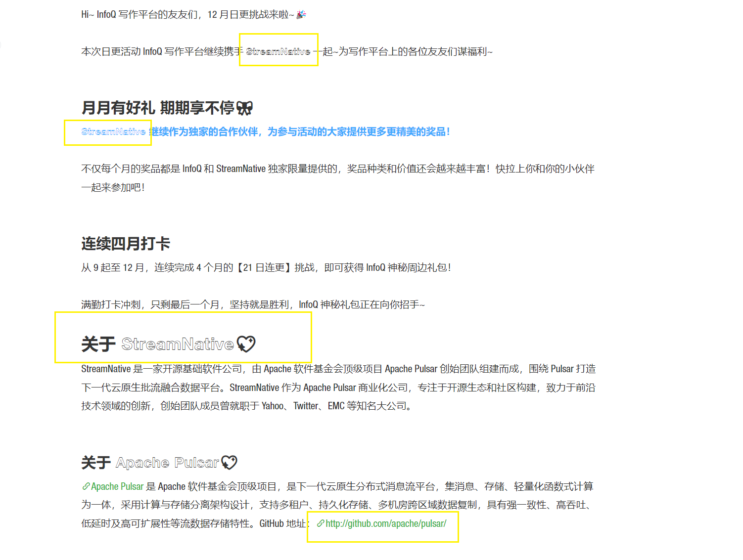The height and width of the screenshot is (560, 743).
Task: Click the outlined StreamNative word in 关于 heading
Action: coord(178,344)
